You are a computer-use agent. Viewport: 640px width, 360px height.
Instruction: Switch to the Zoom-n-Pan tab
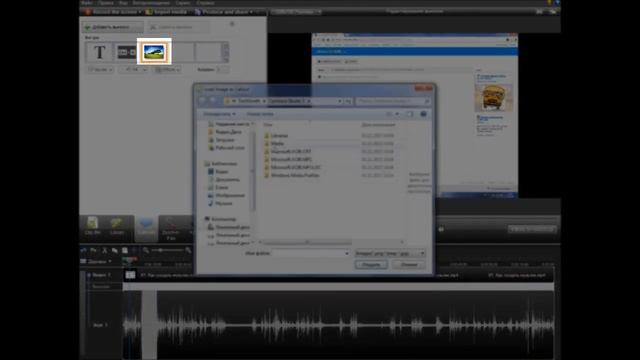click(171, 229)
